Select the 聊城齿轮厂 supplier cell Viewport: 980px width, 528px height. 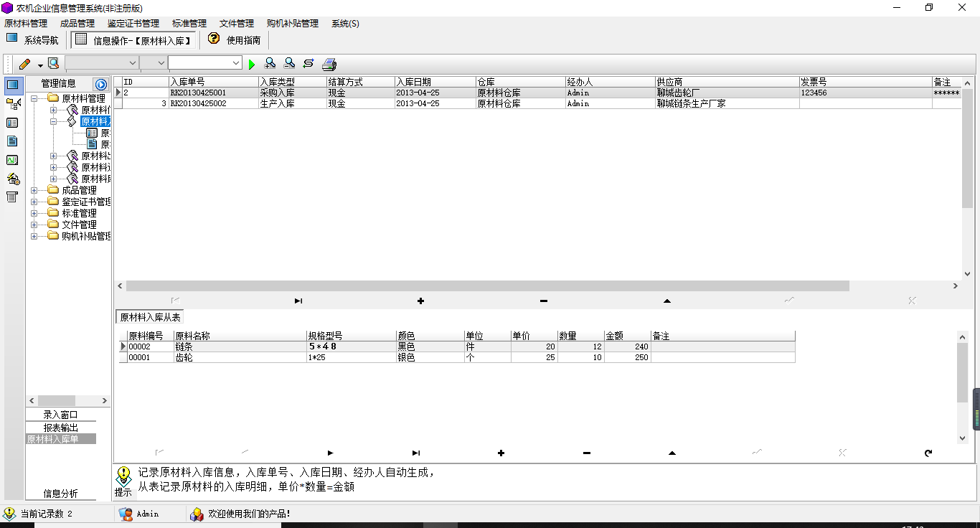coord(727,93)
